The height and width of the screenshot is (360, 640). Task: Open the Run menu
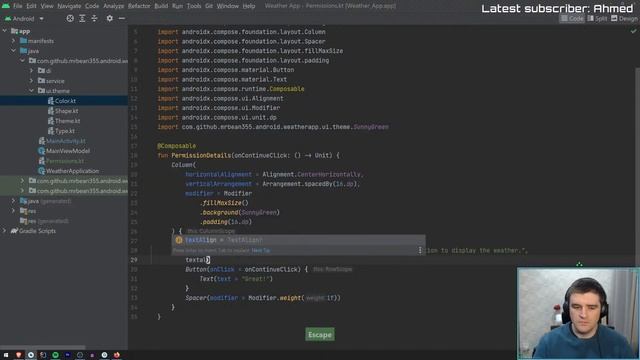178,6
